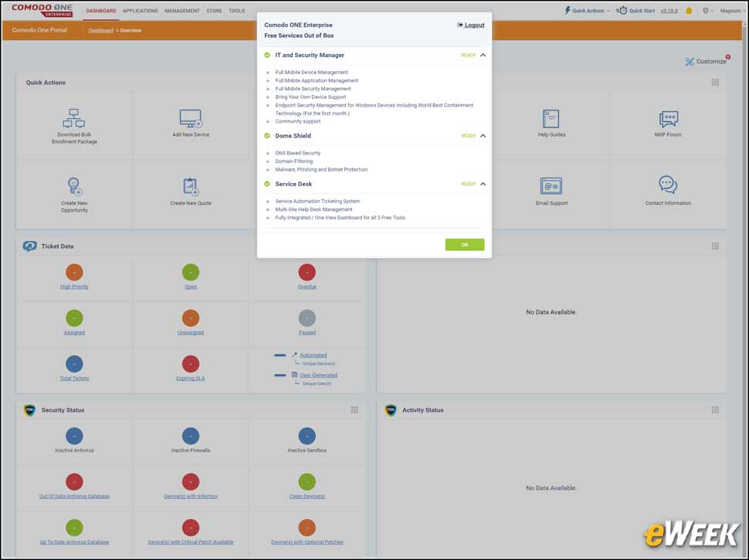Click Create New Opportunity lightbulb icon

coord(74,186)
